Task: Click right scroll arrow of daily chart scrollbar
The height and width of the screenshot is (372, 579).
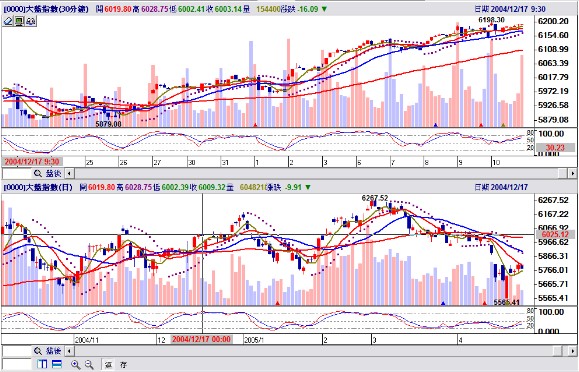Action: (x=572, y=351)
